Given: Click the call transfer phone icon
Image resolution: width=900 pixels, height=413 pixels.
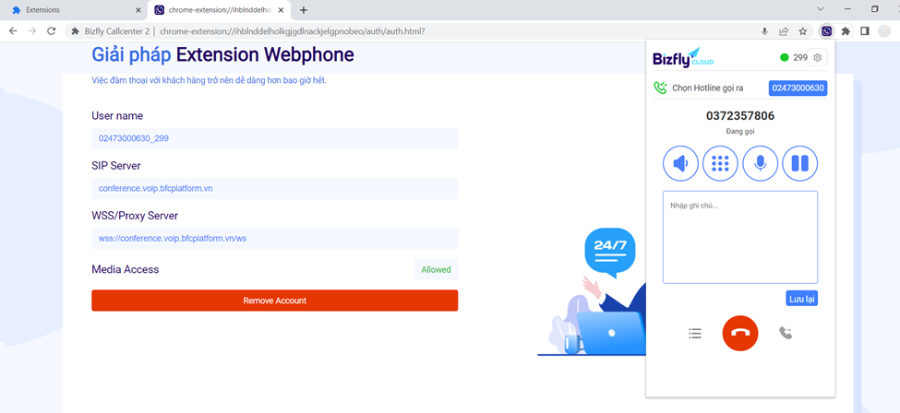Looking at the screenshot, I should pyautogui.click(x=785, y=333).
